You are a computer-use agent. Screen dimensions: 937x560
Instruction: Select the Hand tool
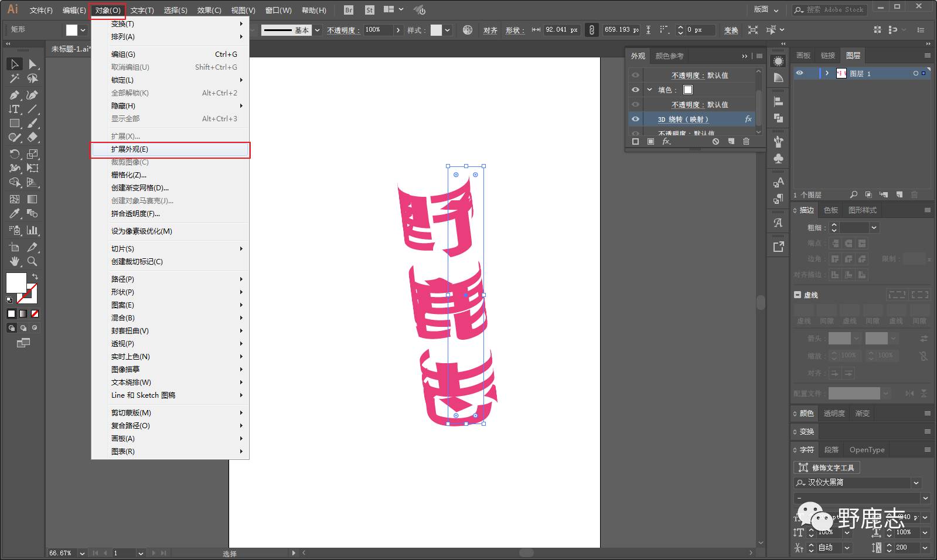[15, 261]
